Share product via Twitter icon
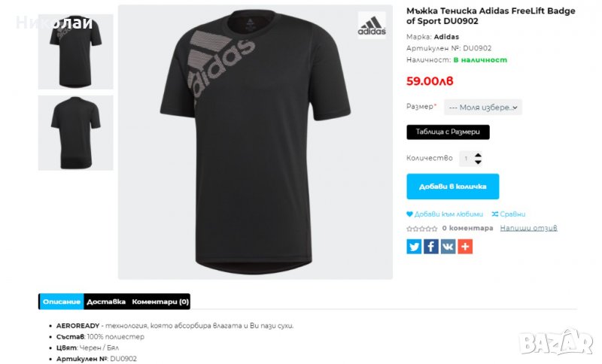This screenshot has width=602, height=364. coord(414,247)
